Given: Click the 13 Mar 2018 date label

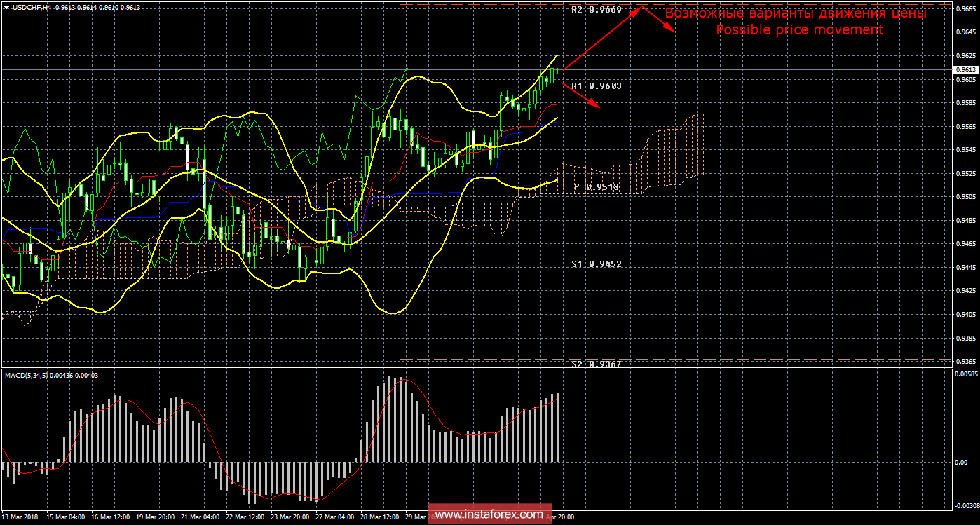Looking at the screenshot, I should coord(22,517).
